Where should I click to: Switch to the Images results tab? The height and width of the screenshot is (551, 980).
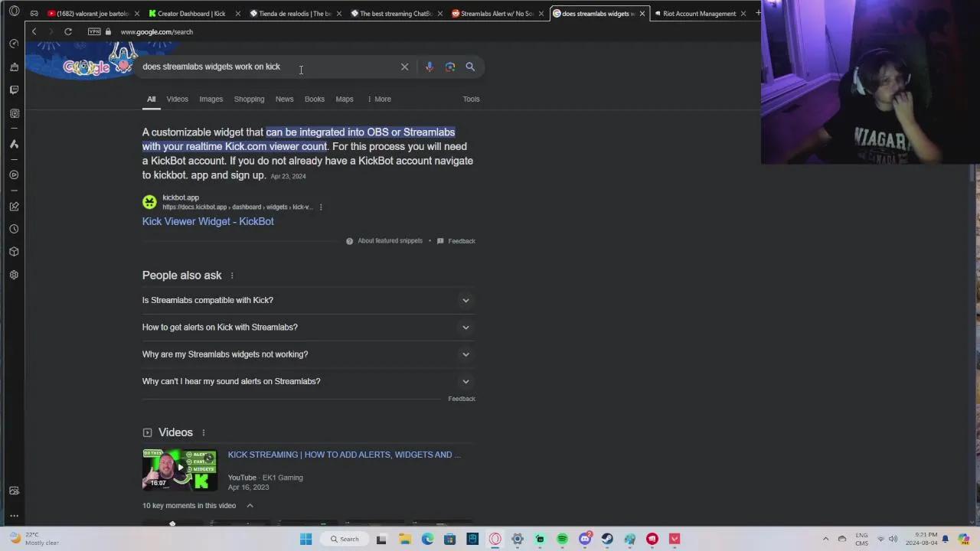pos(211,99)
